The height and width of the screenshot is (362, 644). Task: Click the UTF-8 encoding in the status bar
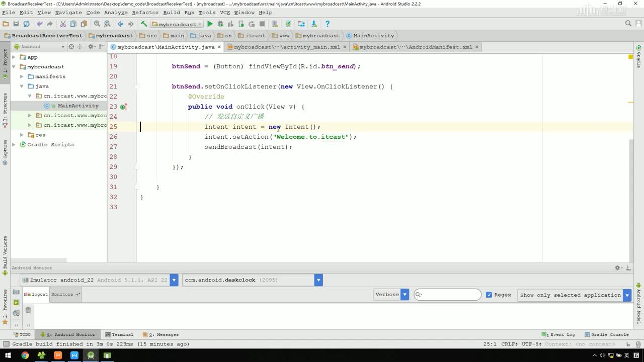point(531,344)
